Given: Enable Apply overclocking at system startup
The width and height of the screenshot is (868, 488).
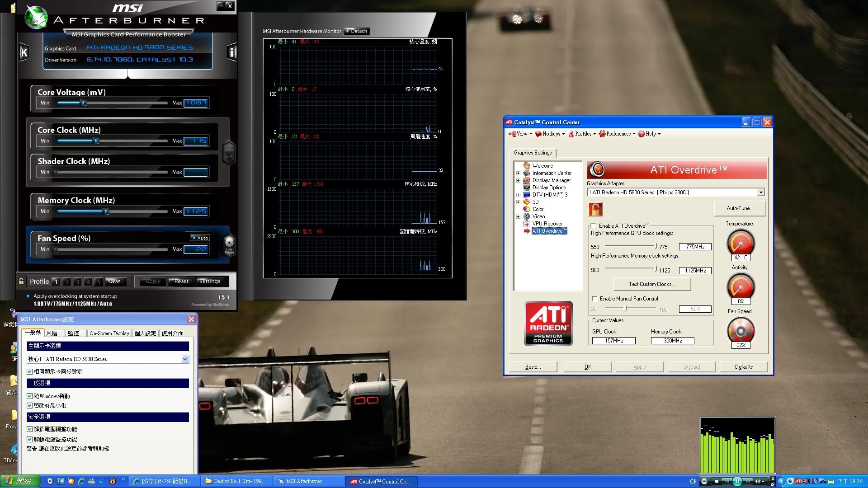Looking at the screenshot, I should (28, 296).
